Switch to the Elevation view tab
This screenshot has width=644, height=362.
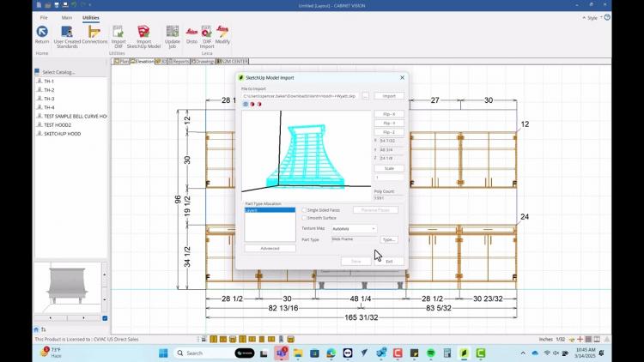click(x=142, y=61)
